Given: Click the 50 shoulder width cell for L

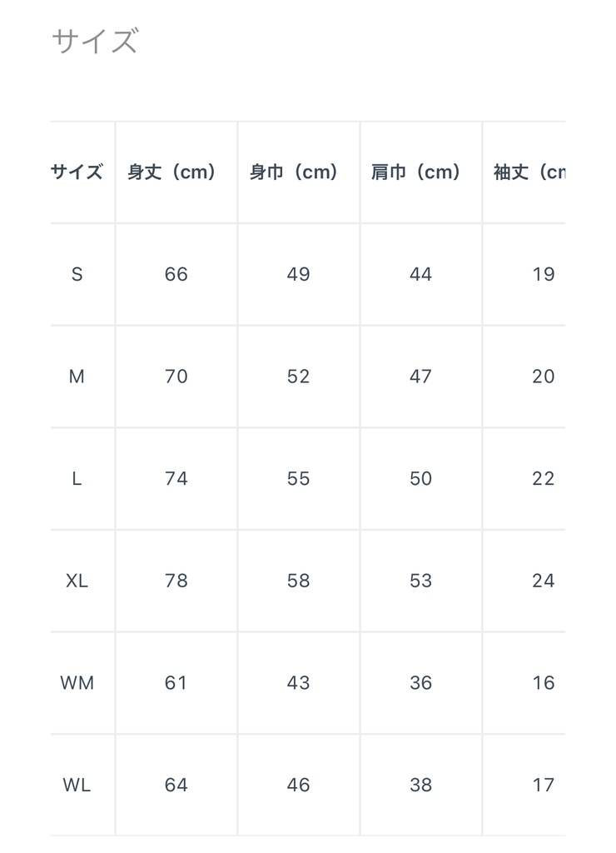Looking at the screenshot, I should click(x=420, y=479).
